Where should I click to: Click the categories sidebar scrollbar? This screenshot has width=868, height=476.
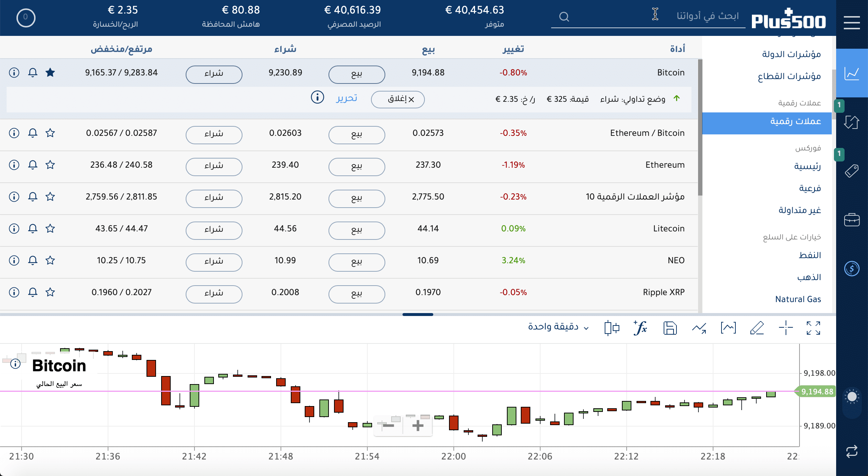pos(834,94)
